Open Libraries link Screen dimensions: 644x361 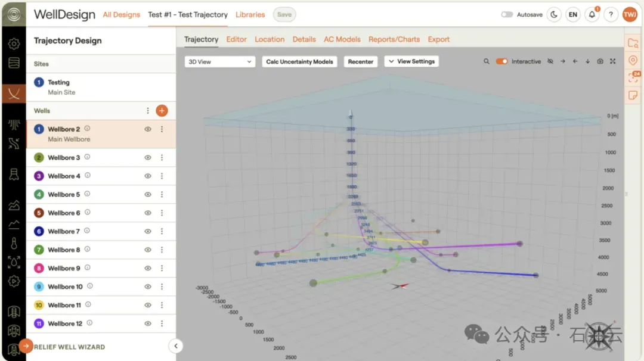pyautogui.click(x=250, y=14)
